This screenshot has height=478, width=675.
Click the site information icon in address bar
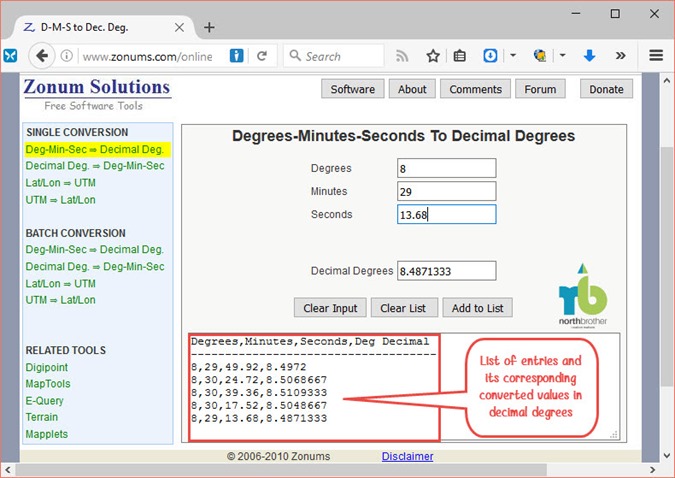click(66, 56)
